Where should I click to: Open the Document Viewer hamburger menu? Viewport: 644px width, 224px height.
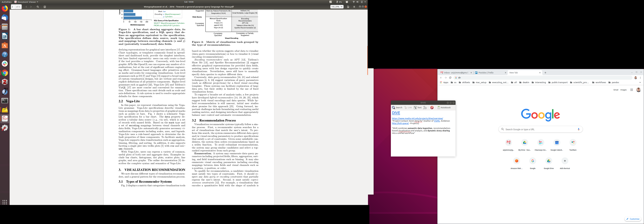point(354,7)
